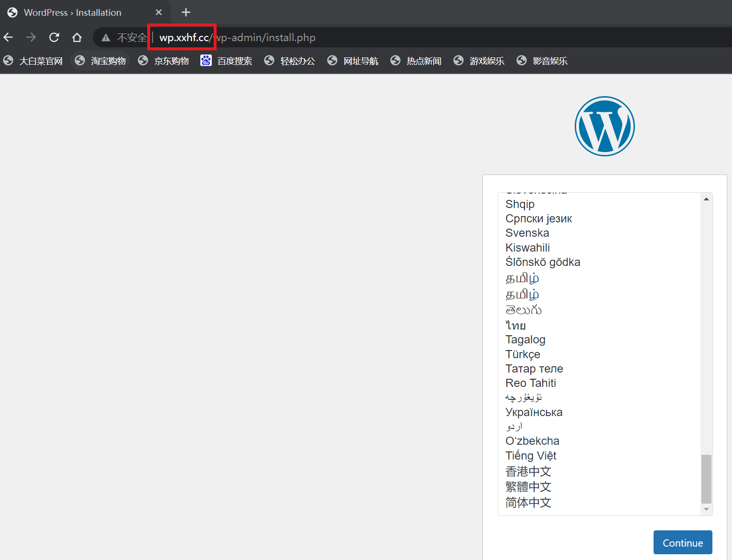Open the 影音娱乐 bookmark

pyautogui.click(x=542, y=61)
